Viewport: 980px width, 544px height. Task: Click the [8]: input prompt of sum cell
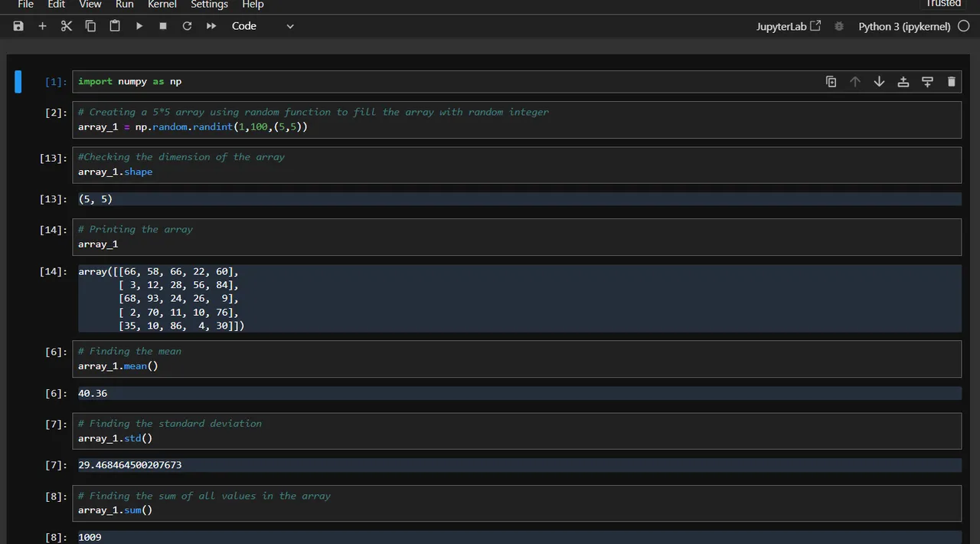[56, 496]
